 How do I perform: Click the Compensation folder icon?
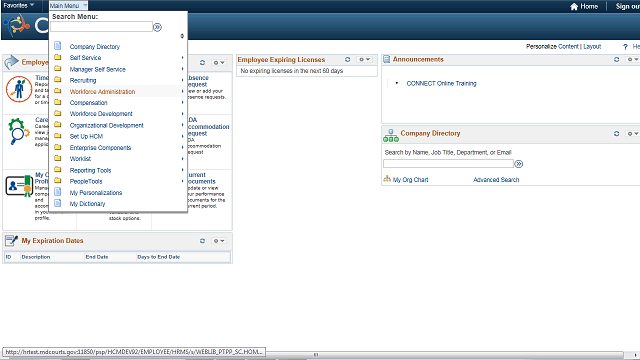pos(58,102)
